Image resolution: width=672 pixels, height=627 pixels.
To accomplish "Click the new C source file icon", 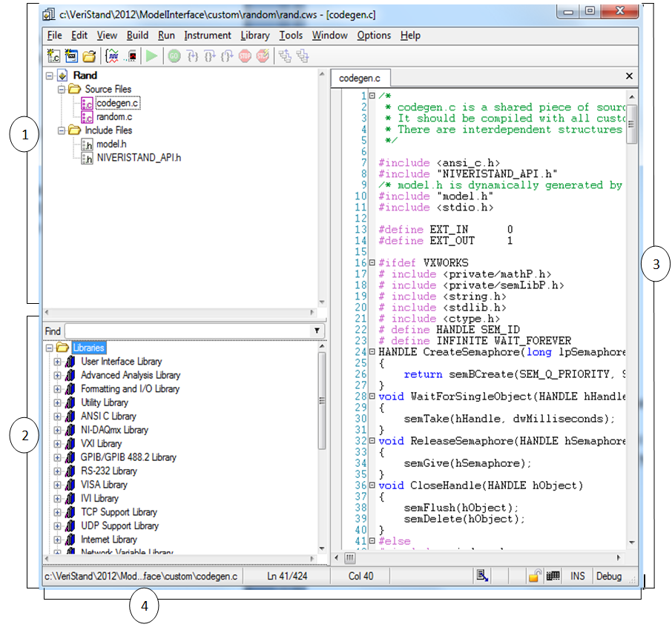I will coord(53,56).
